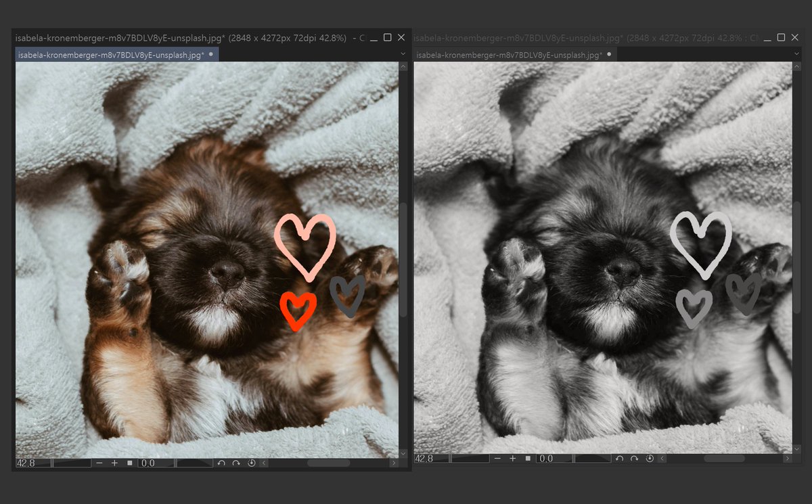Fit to screen square icon in right window
Viewport: 812px width, 504px height.
click(x=527, y=459)
